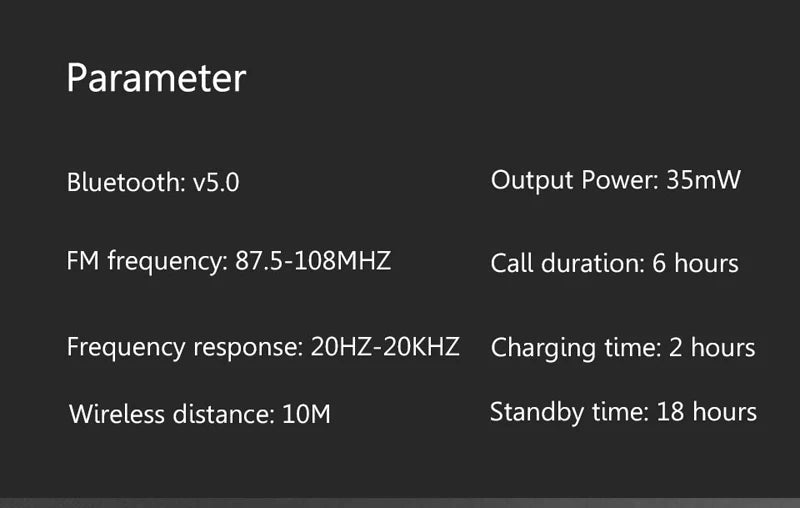Click the word 'response' in Frequency response
Screen dimensions: 800x508
(246, 348)
